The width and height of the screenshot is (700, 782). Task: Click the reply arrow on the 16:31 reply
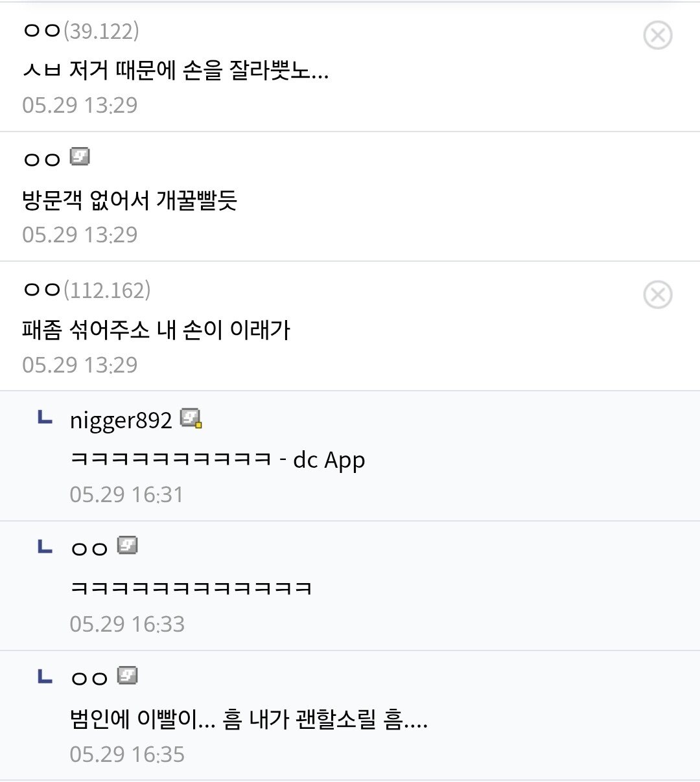[x=44, y=419]
